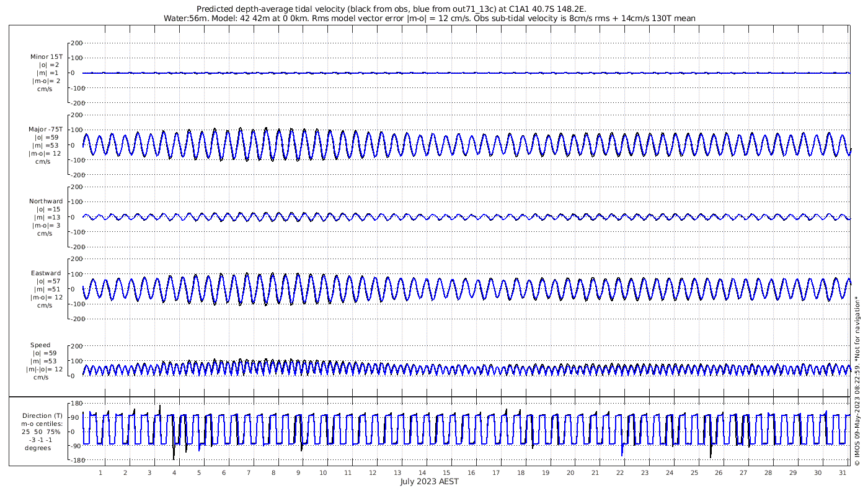The height and width of the screenshot is (496, 868).
Task: Click day '16' on the date axis
Action: pyautogui.click(x=471, y=473)
